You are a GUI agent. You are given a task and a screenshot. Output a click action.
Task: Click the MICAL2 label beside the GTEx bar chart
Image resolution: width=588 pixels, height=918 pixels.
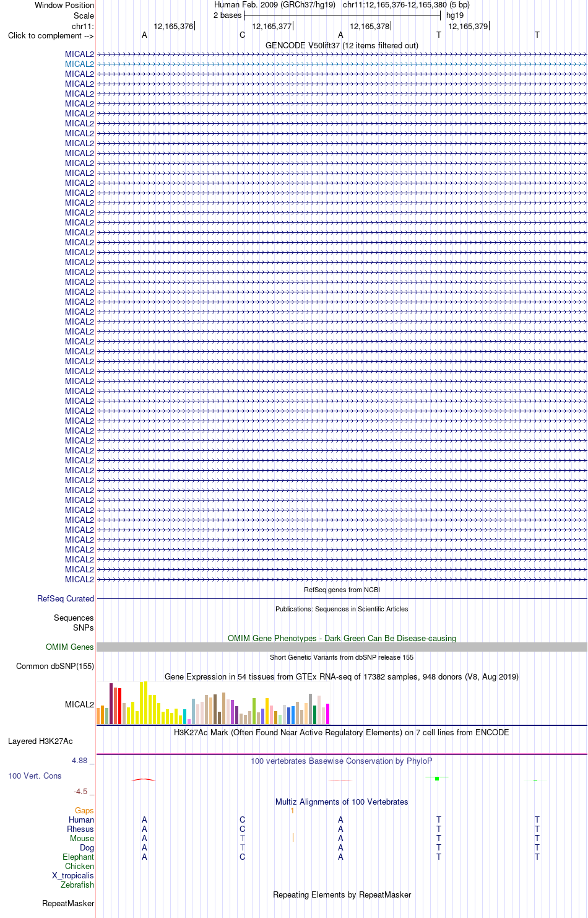coord(79,704)
